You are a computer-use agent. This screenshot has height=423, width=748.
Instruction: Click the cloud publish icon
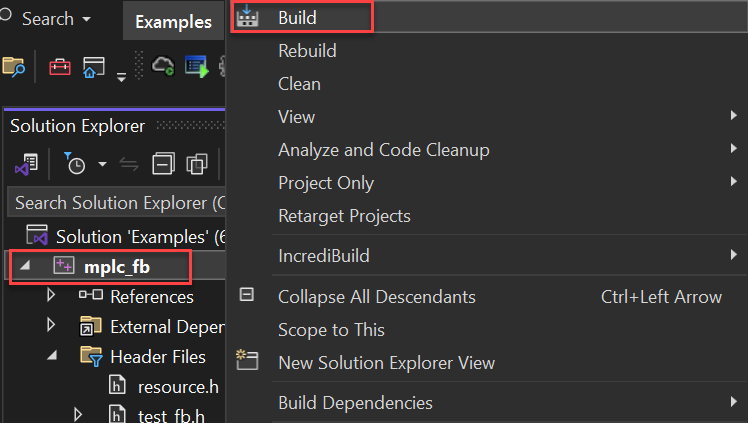pos(163,66)
